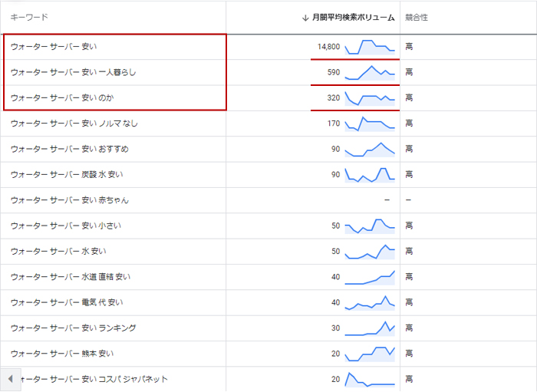Open keyword ウォーター サーバー 安い ノルマ なし
537x392 pixels.
[74, 124]
